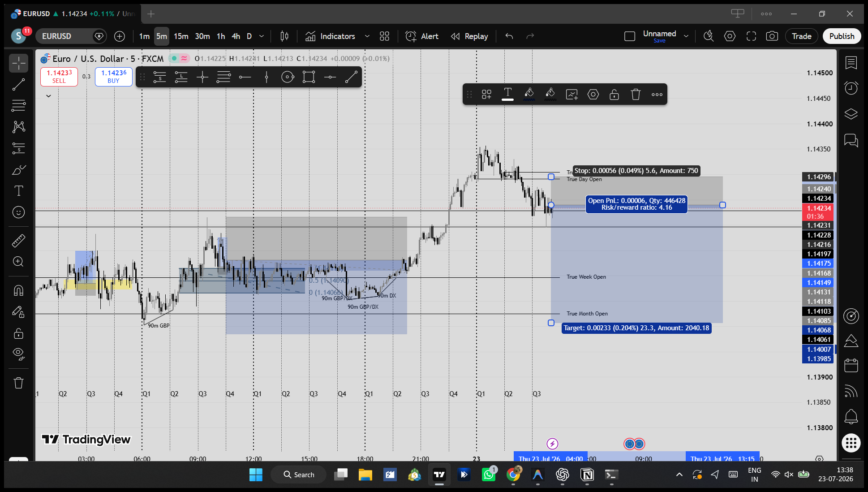This screenshot has height=492, width=868.
Task: Toggle stay in drawing mode
Action: pos(19,312)
